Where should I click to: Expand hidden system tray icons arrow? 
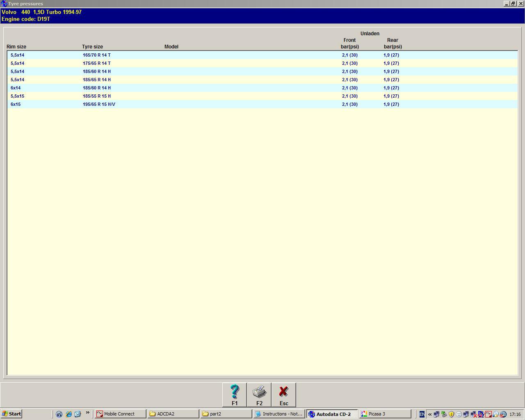(x=430, y=414)
